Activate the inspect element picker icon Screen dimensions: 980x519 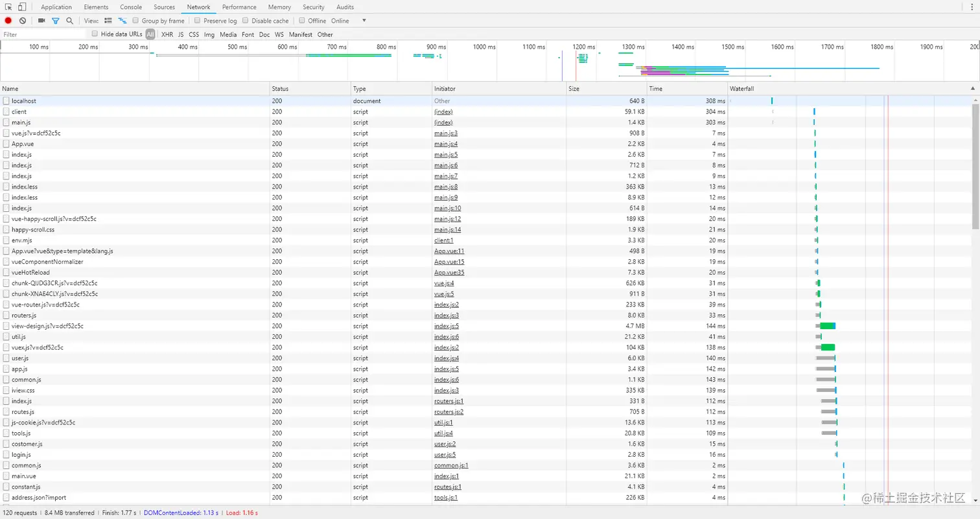(x=9, y=7)
